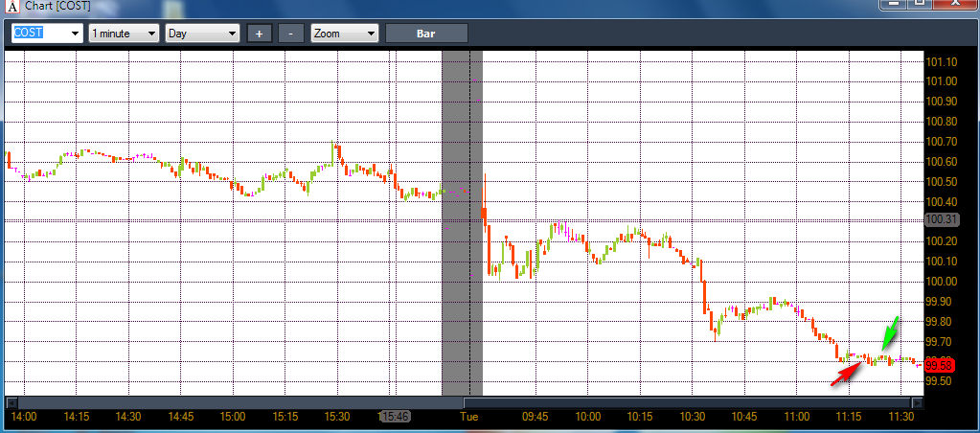Click the 99.58 current price label
Screen dimensions: 980x433
(x=940, y=366)
